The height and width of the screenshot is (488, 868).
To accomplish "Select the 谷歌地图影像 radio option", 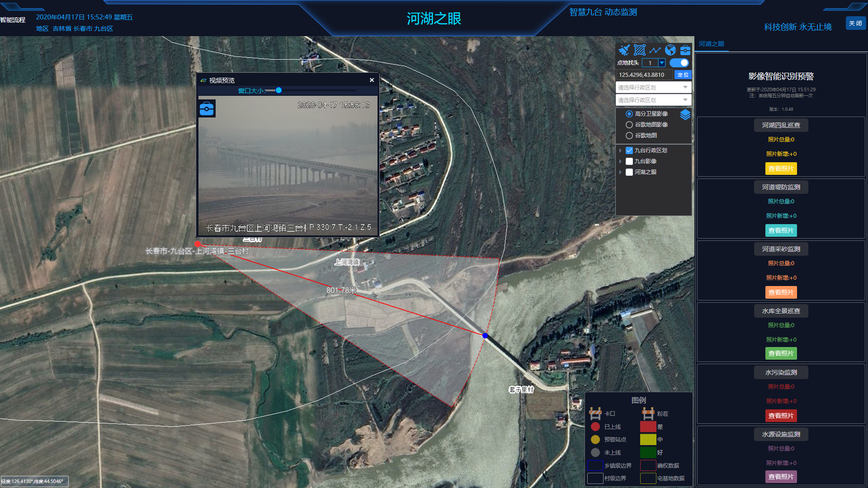I will [629, 125].
